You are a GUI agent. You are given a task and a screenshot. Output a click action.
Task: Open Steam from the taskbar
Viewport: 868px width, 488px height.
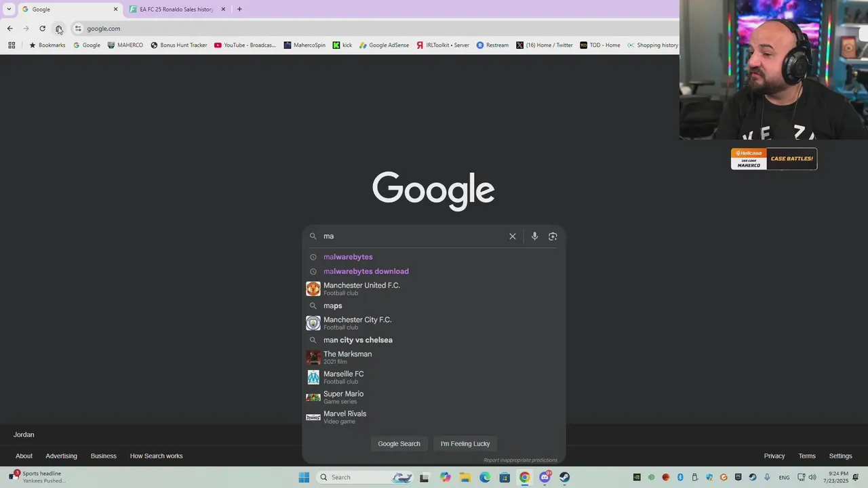point(564,477)
